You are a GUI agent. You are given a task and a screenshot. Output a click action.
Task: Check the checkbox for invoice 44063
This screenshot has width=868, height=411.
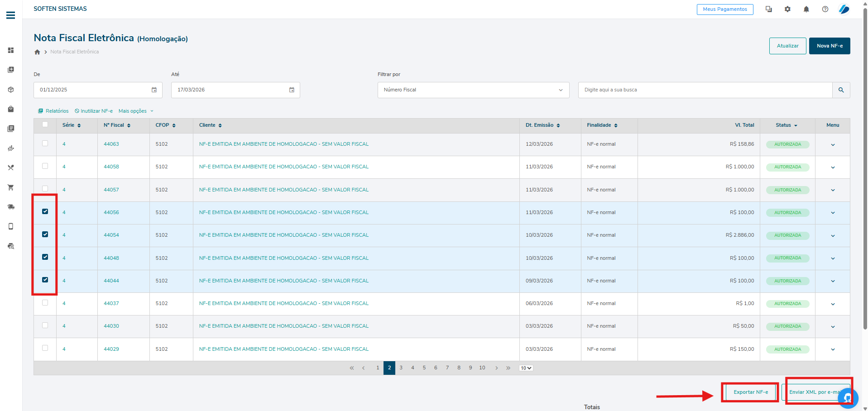[45, 143]
